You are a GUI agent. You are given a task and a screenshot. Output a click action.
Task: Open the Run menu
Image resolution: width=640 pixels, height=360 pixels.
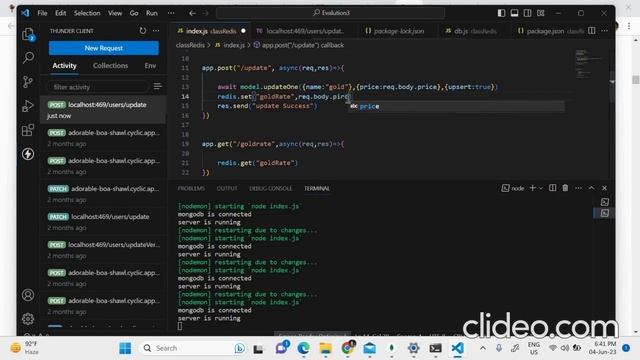pyautogui.click(x=151, y=13)
